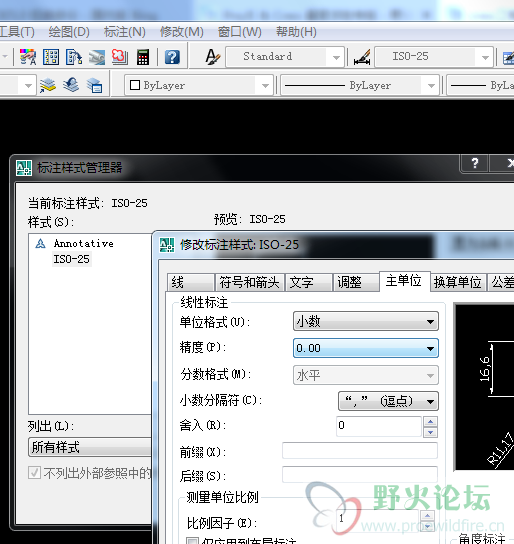This screenshot has width=514, height=544.
Task: Open the Text Style icon
Action: (x=213, y=57)
